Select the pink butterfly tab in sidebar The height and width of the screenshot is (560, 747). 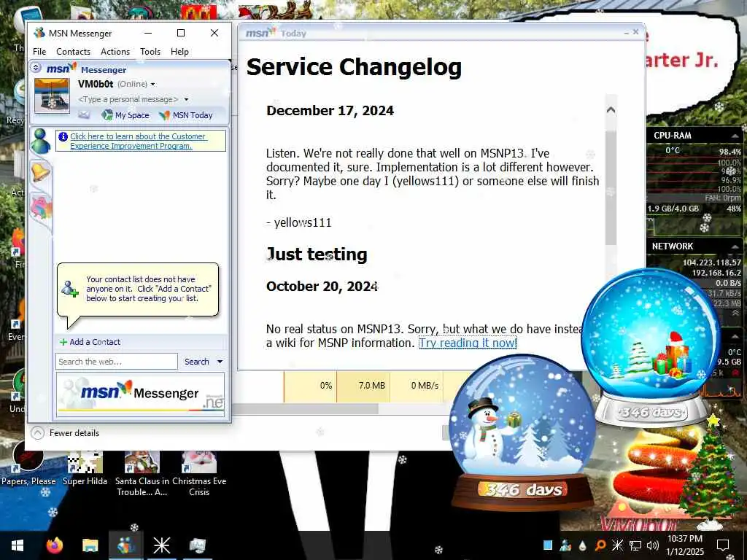(x=42, y=208)
